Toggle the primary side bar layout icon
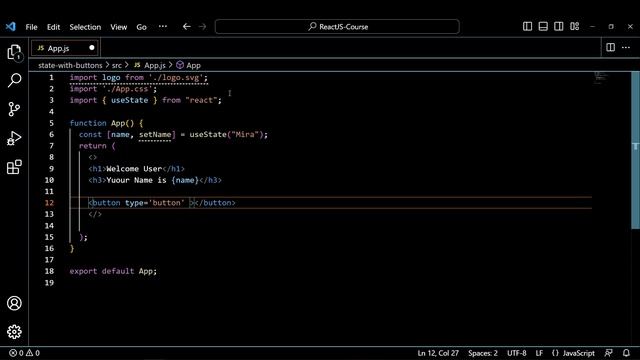 click(x=527, y=27)
